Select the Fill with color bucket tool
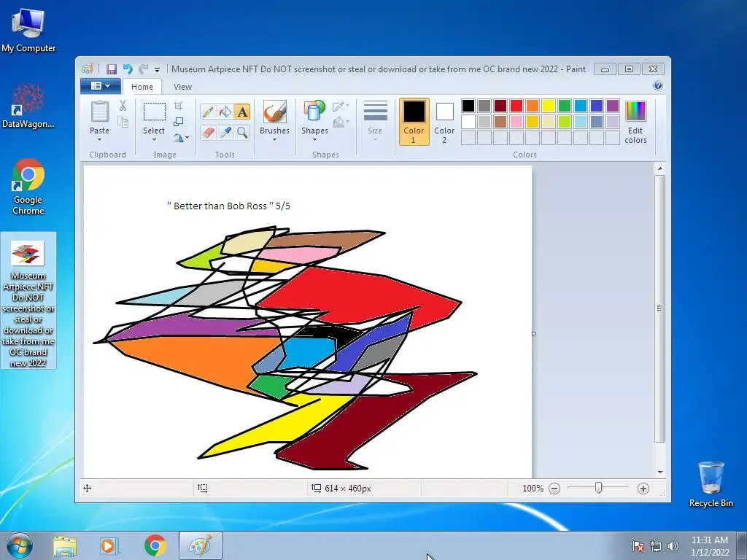 click(x=225, y=112)
